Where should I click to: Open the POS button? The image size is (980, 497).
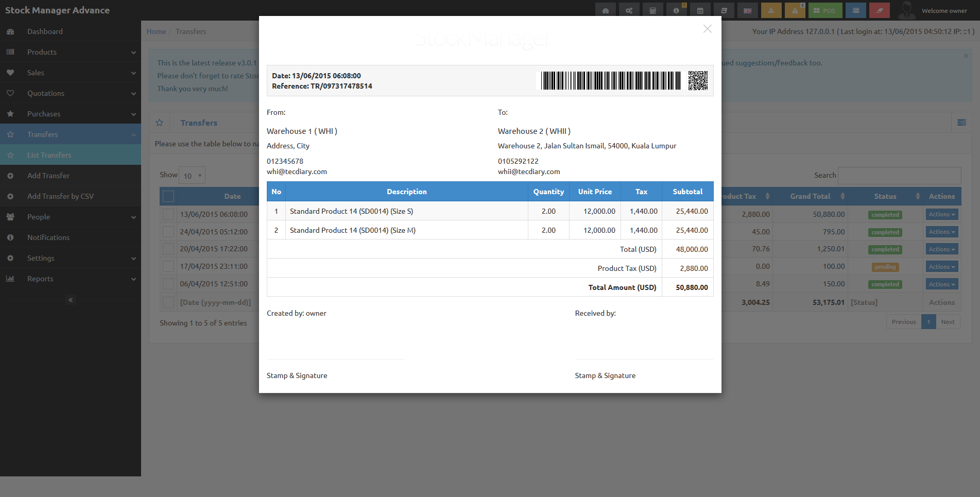click(825, 10)
